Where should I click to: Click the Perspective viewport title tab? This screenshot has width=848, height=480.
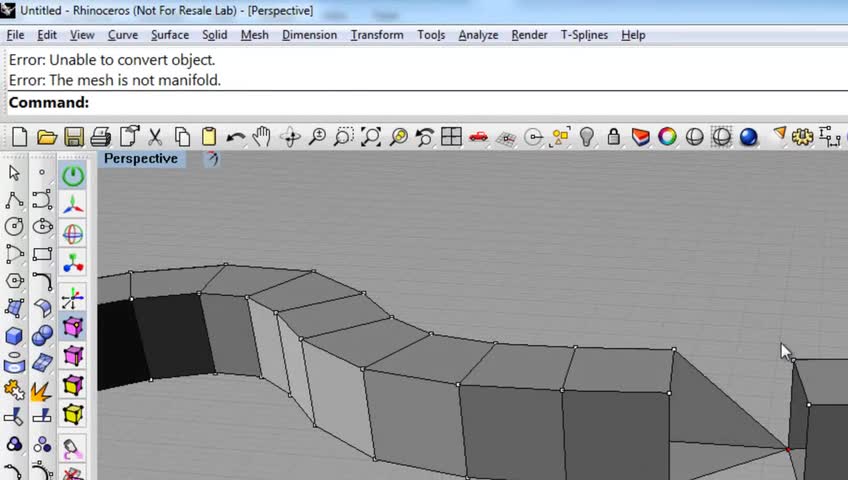click(141, 158)
